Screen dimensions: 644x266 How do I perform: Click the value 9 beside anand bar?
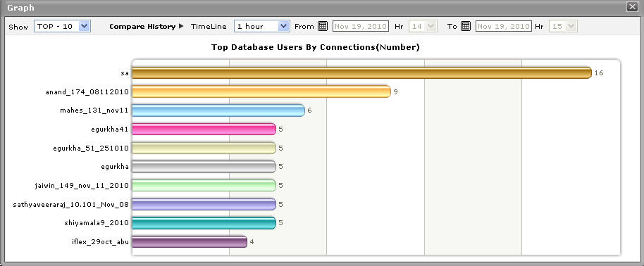[x=395, y=92]
